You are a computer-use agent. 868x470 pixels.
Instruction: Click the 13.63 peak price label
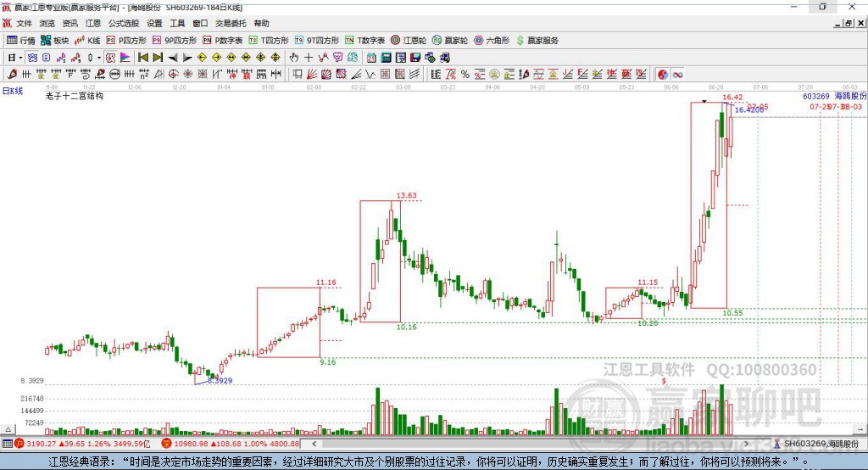pyautogui.click(x=406, y=196)
